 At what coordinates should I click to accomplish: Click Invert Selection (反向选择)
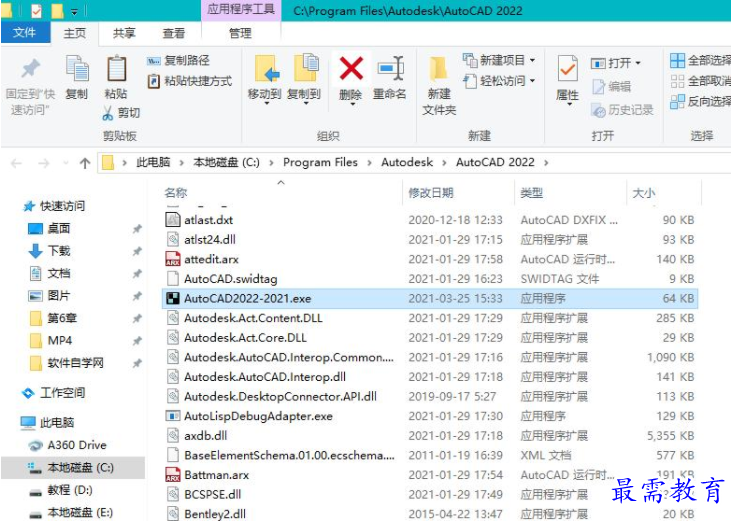click(700, 101)
